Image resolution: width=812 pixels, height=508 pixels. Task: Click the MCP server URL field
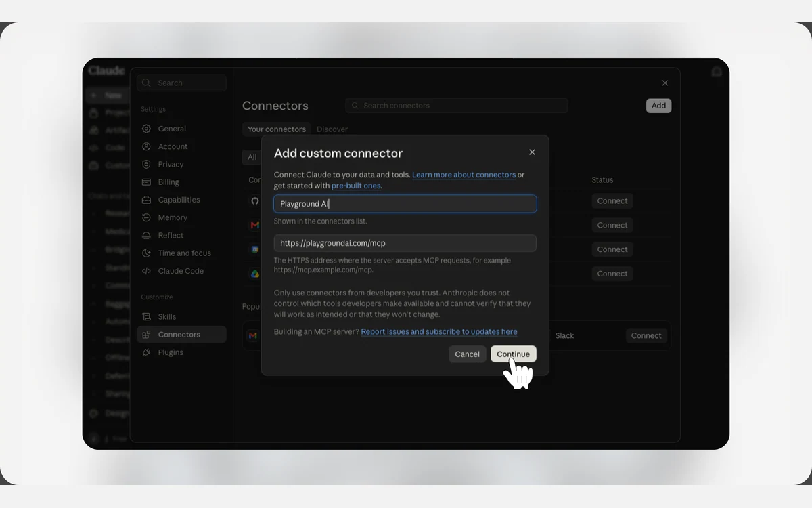click(x=405, y=243)
